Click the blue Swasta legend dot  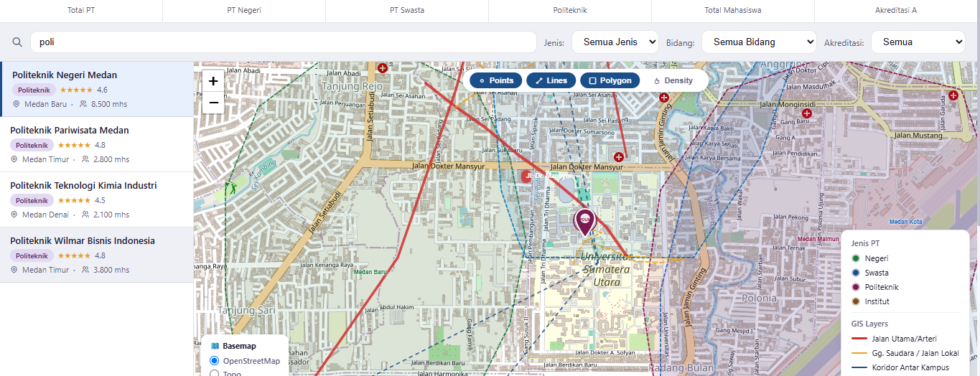[x=855, y=273]
